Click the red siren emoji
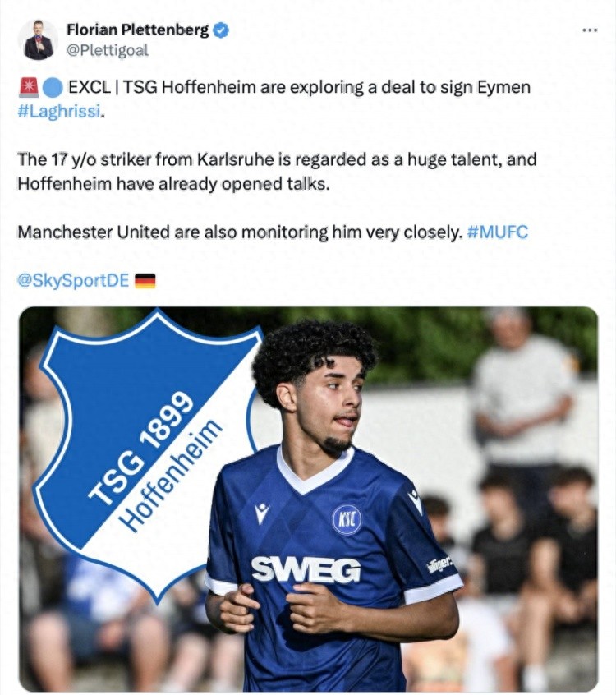This screenshot has height=695, width=616. pyautogui.click(x=29, y=87)
